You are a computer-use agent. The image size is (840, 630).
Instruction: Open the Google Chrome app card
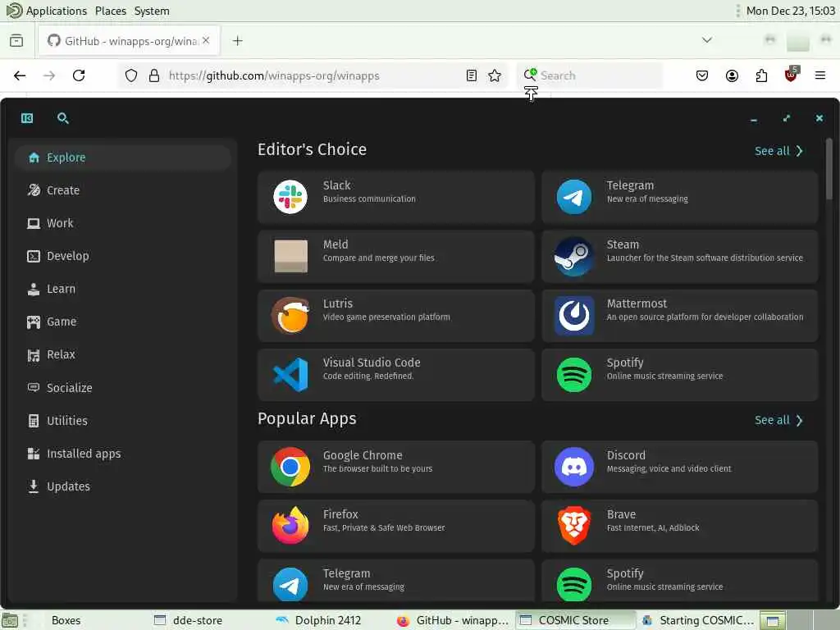click(x=396, y=467)
